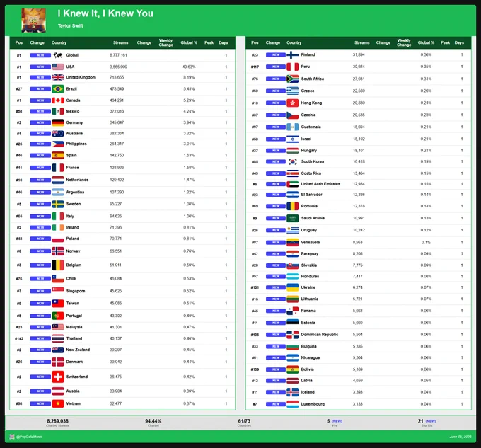Click the United Arab Emirates country name

tap(320, 184)
